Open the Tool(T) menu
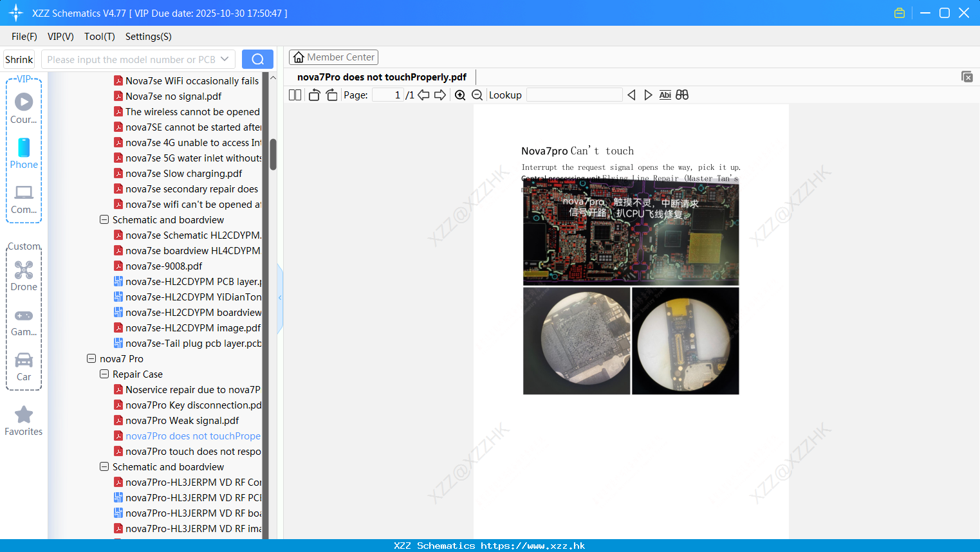 coord(100,37)
